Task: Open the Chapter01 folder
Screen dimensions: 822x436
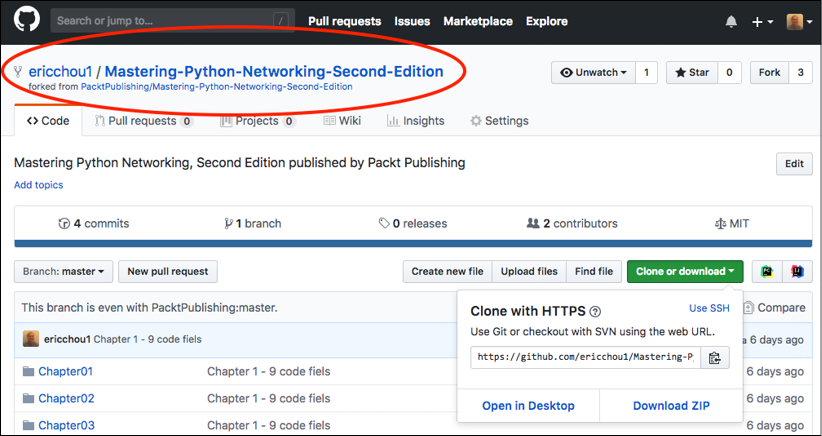Action: coord(66,372)
